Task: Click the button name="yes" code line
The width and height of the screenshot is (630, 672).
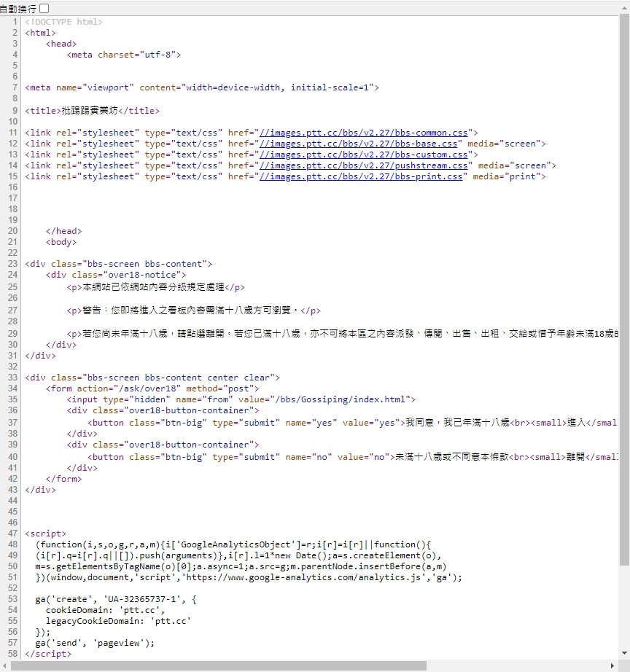Action: [352, 423]
